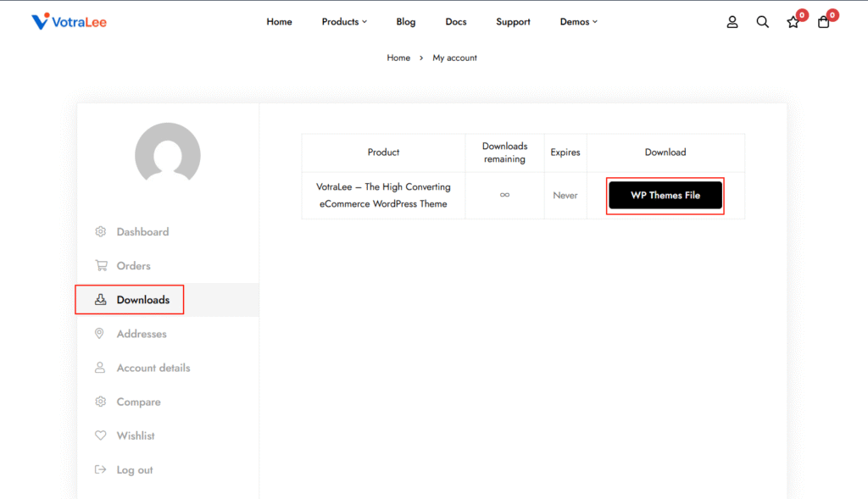Go to Home in the top navigation
868x499 pixels.
tap(279, 21)
